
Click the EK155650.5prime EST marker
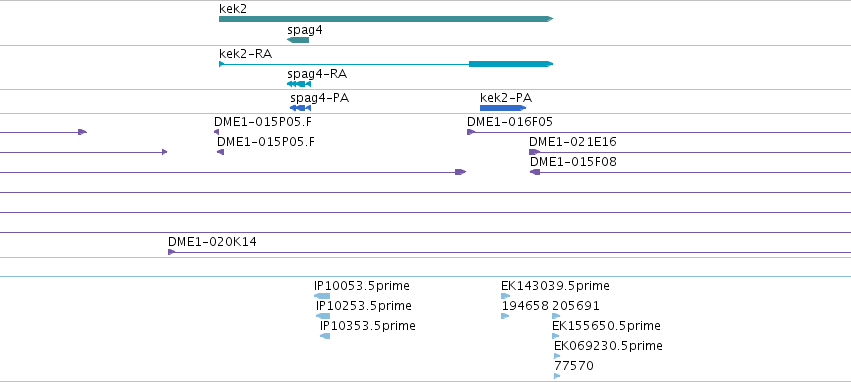(555, 336)
